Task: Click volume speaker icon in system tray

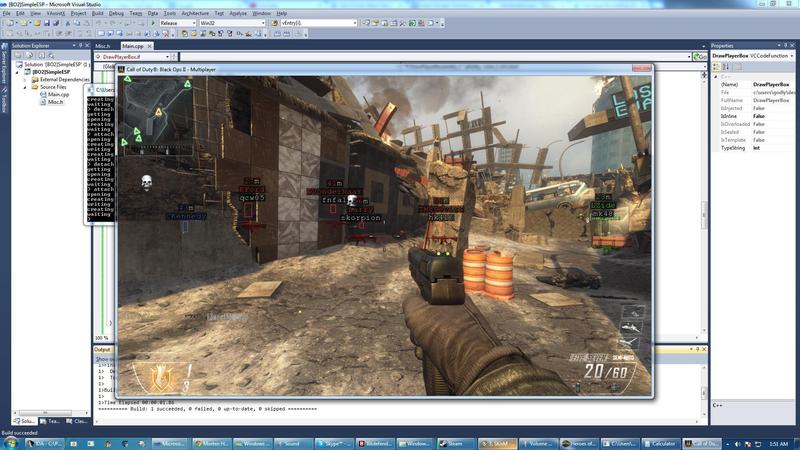Action: (x=737, y=444)
